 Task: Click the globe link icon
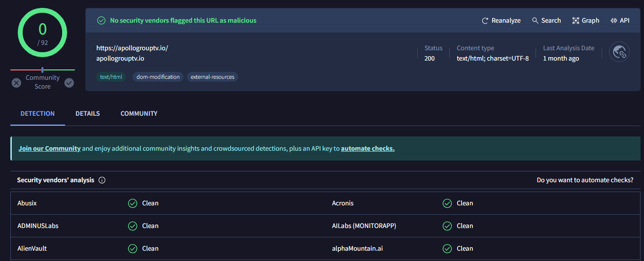619,52
